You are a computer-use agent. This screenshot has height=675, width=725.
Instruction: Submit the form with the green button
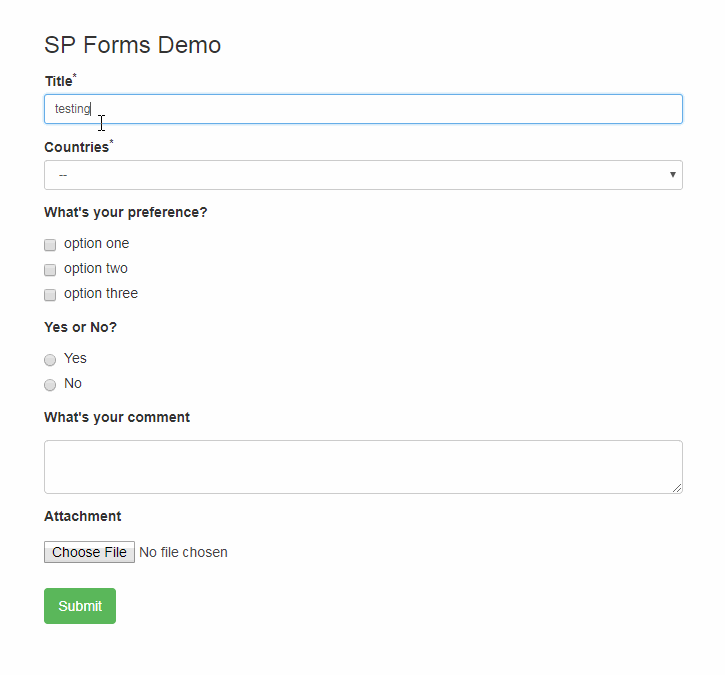coord(80,606)
